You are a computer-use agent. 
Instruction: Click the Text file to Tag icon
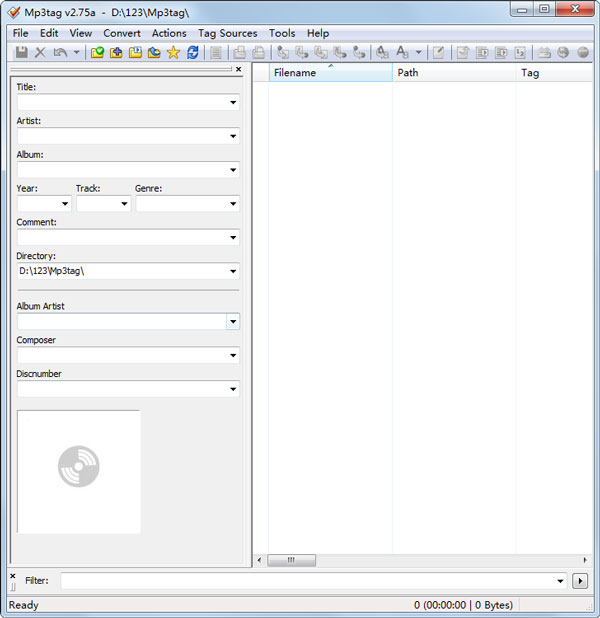[340, 52]
